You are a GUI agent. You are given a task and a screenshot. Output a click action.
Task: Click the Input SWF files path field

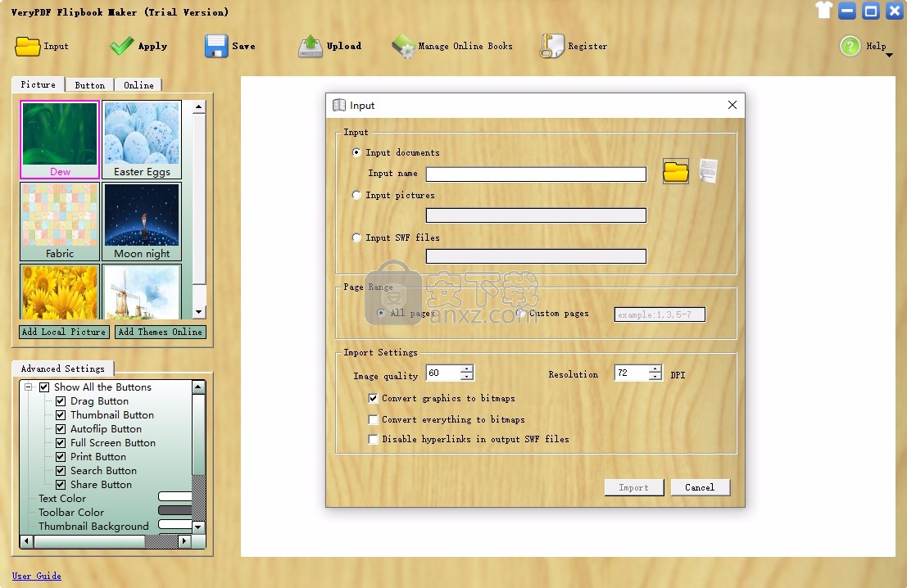(x=536, y=256)
